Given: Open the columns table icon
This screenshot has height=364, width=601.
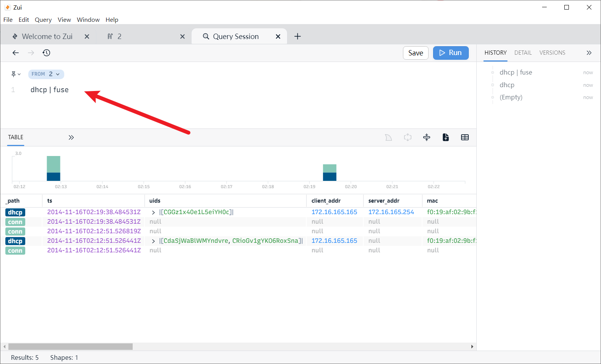Looking at the screenshot, I should (465, 137).
